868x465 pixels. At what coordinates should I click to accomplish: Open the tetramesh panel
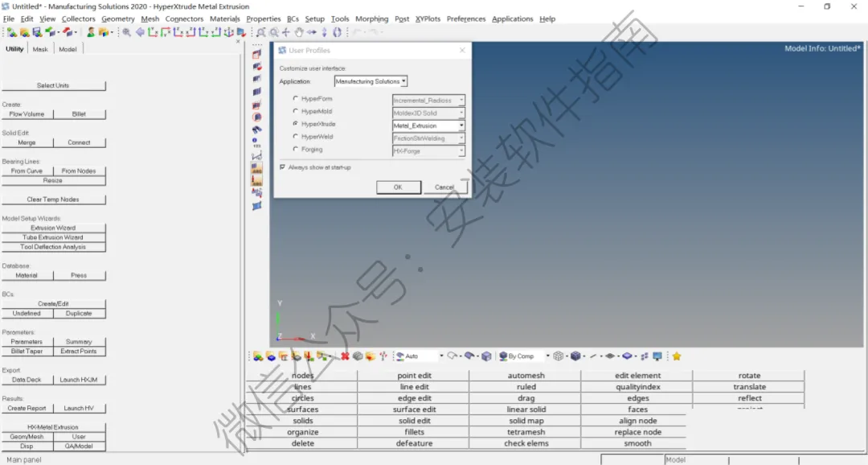pyautogui.click(x=526, y=432)
